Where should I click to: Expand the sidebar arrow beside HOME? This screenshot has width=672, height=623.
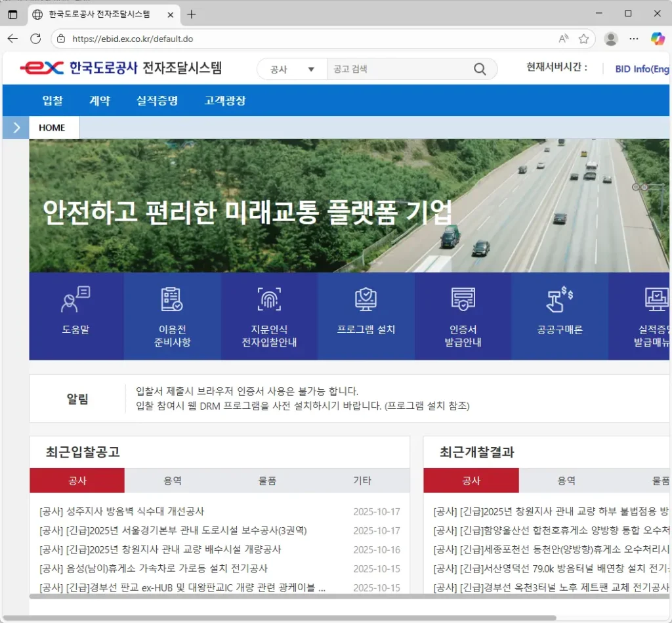pos(16,127)
